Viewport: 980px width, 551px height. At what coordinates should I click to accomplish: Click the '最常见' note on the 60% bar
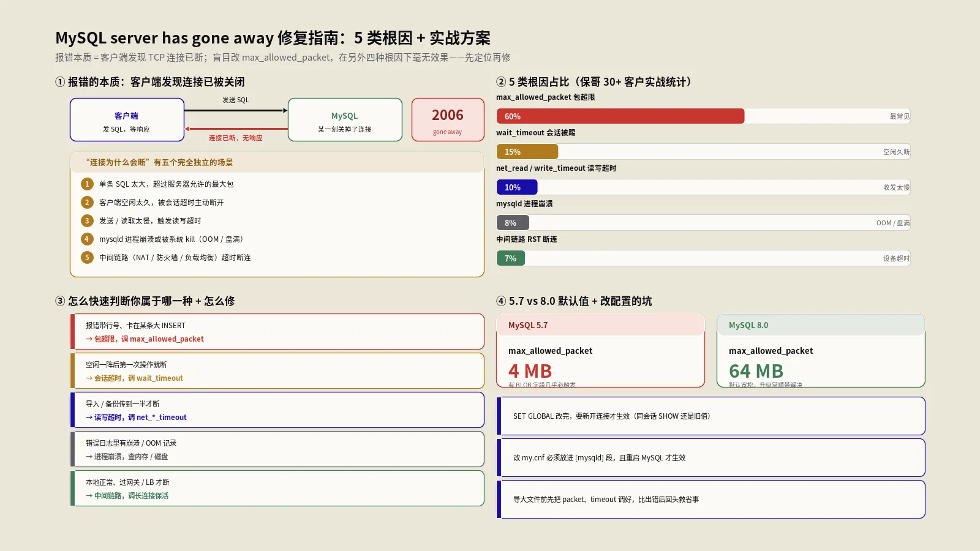coord(899,116)
